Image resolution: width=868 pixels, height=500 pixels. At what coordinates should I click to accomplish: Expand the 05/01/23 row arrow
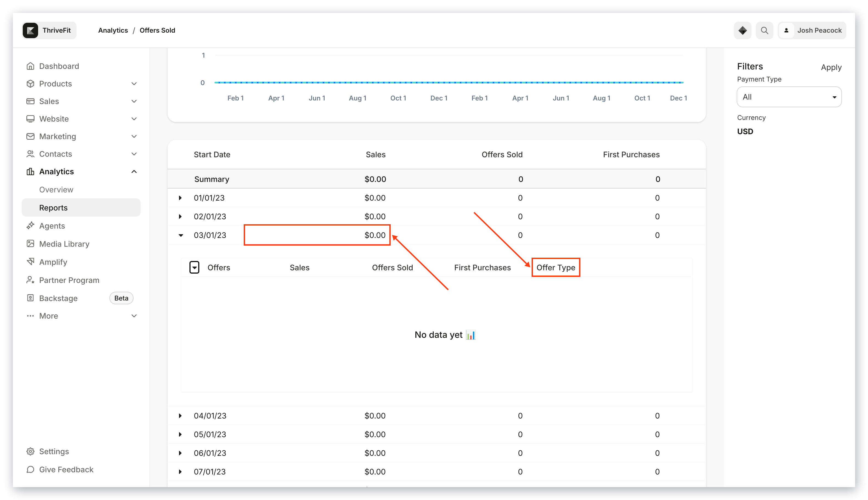coord(180,434)
